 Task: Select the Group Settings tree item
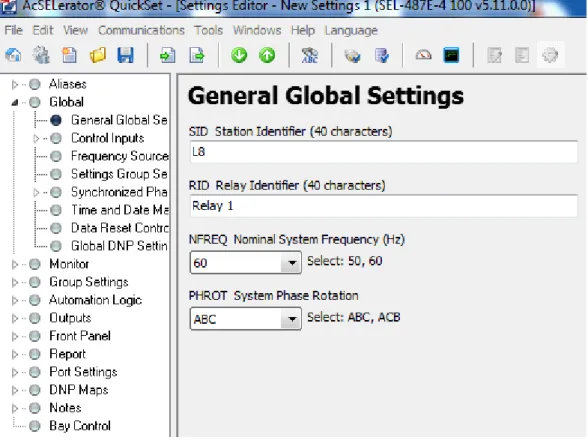(x=89, y=282)
